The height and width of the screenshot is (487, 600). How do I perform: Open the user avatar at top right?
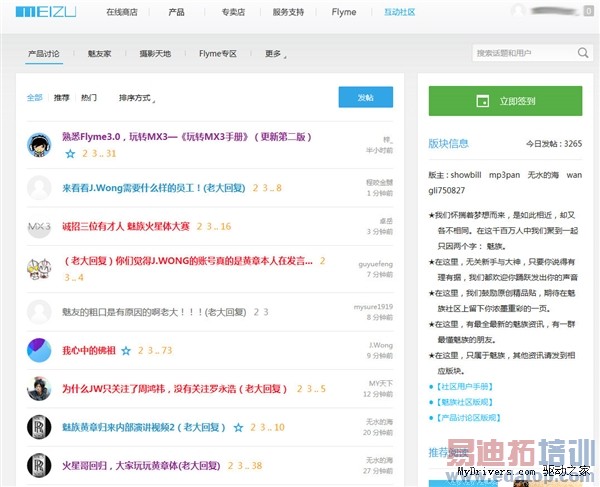[518, 10]
